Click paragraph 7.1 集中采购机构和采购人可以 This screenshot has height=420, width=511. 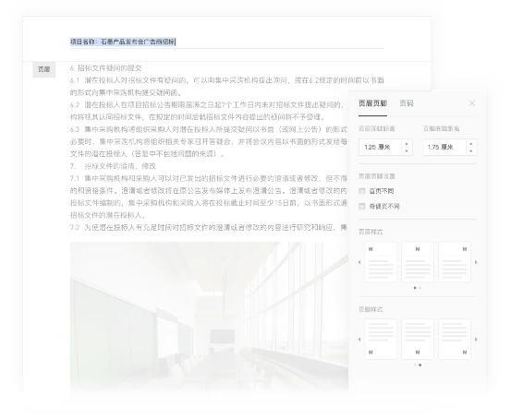point(209,197)
